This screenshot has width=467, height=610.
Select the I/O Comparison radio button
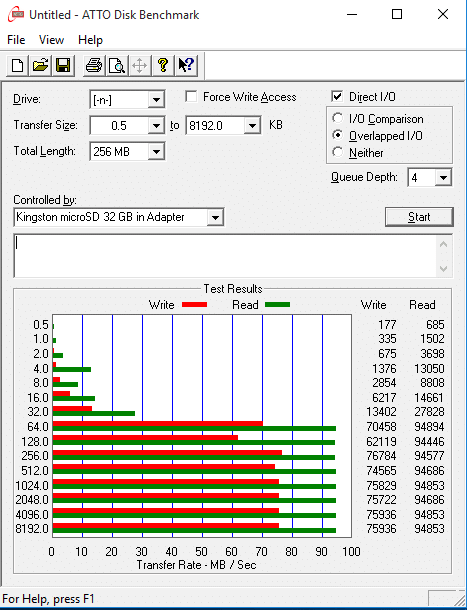(337, 118)
